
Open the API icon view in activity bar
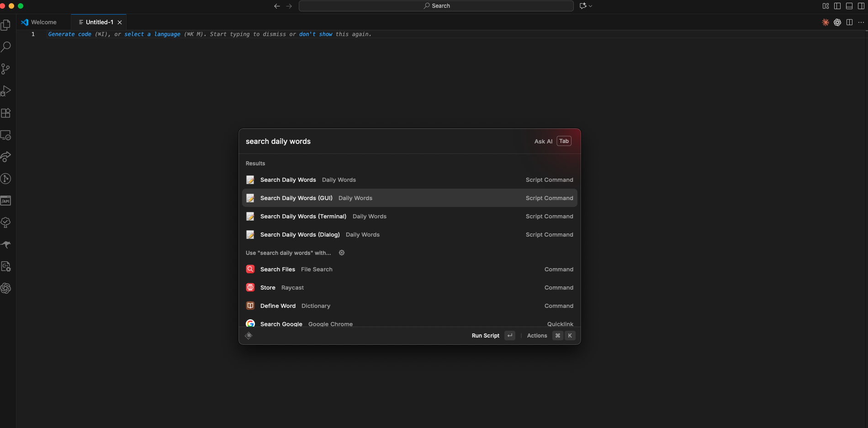6,201
